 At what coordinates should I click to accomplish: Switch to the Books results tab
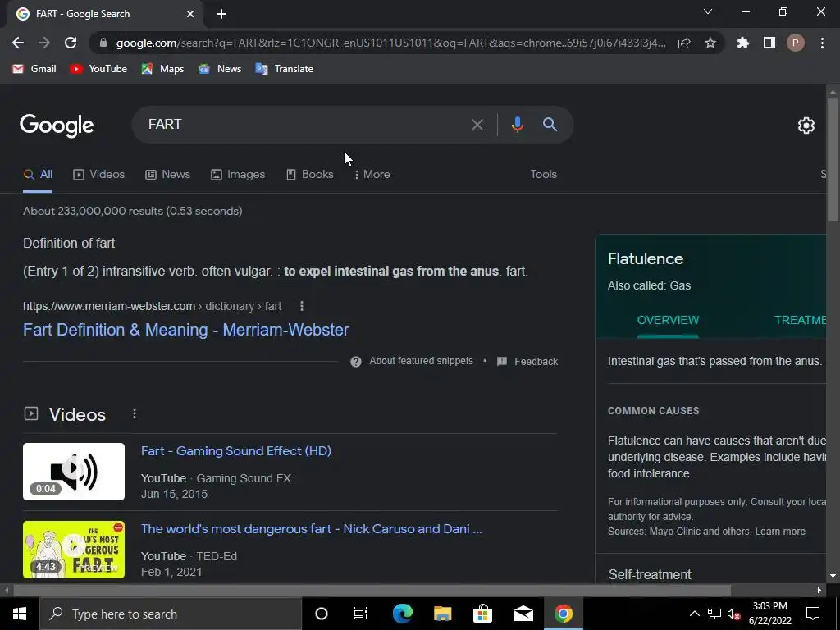pyautogui.click(x=309, y=175)
